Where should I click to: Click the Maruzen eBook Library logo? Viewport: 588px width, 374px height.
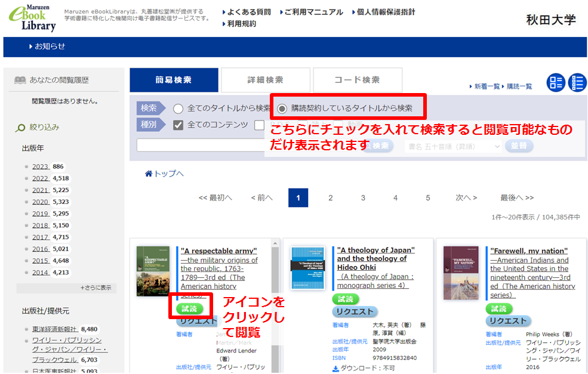click(x=33, y=18)
